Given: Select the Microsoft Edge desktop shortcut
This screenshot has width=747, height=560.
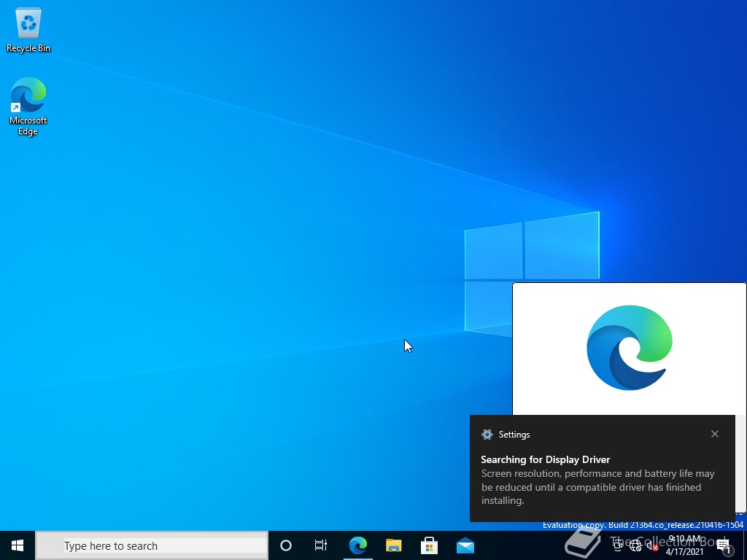Looking at the screenshot, I should (28, 106).
